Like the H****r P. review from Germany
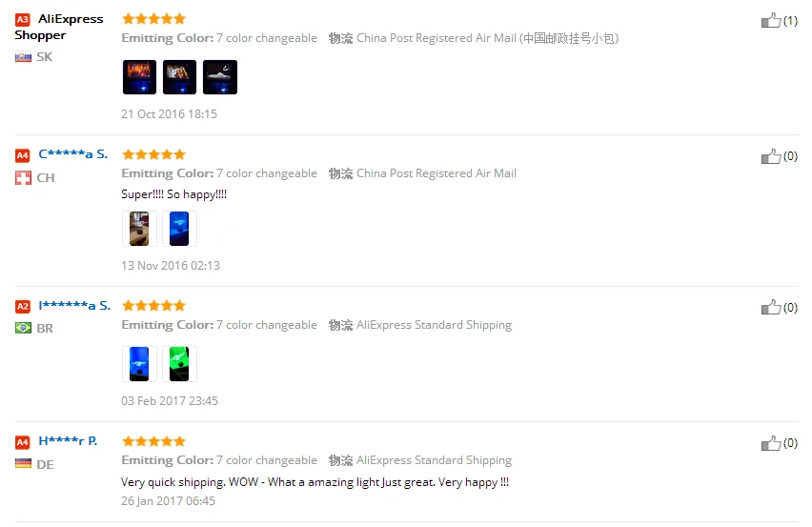 tap(771, 442)
